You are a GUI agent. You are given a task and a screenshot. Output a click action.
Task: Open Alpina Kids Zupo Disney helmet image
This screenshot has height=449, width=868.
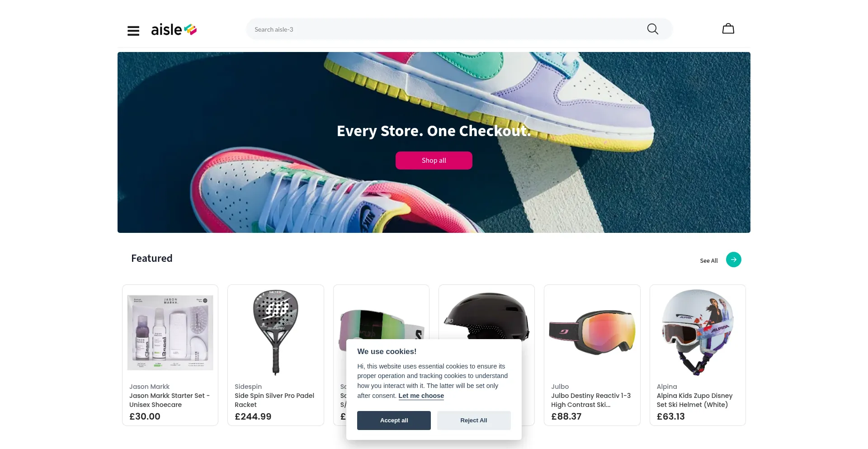[x=698, y=333]
